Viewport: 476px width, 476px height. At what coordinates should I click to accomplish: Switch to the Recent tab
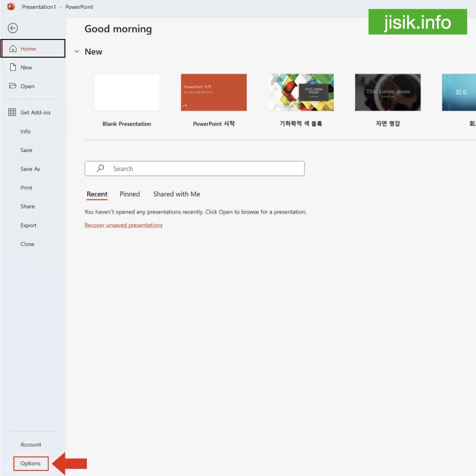(x=97, y=194)
